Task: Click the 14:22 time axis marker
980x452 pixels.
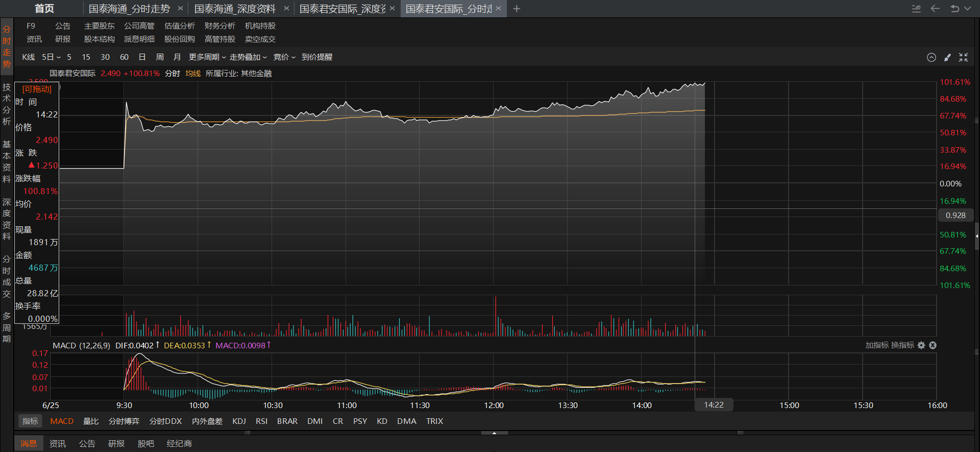Action: tap(714, 405)
